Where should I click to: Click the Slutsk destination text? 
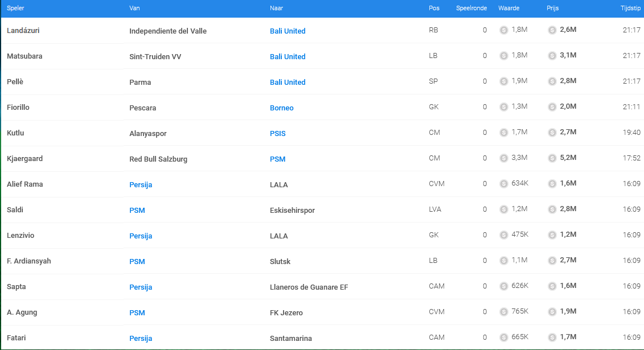280,261
